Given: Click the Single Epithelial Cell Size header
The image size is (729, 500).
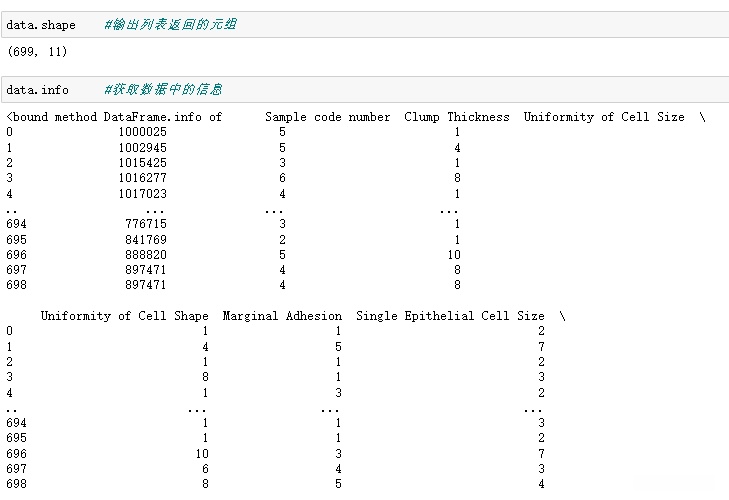Looking at the screenshot, I should (450, 316).
